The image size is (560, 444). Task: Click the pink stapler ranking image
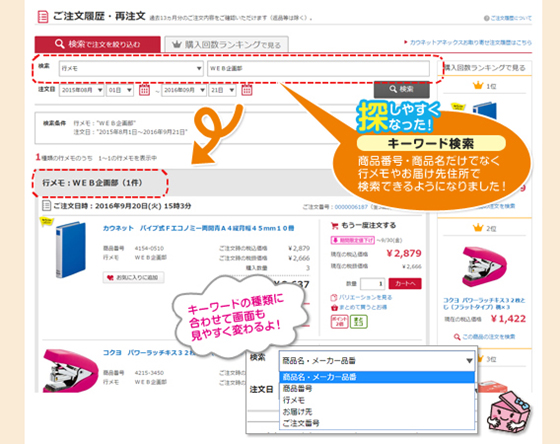[484, 267]
